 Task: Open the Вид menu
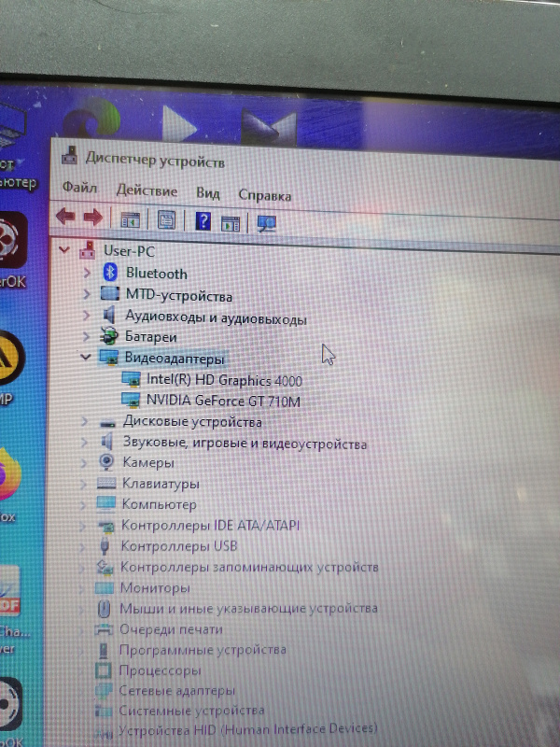[208, 193]
